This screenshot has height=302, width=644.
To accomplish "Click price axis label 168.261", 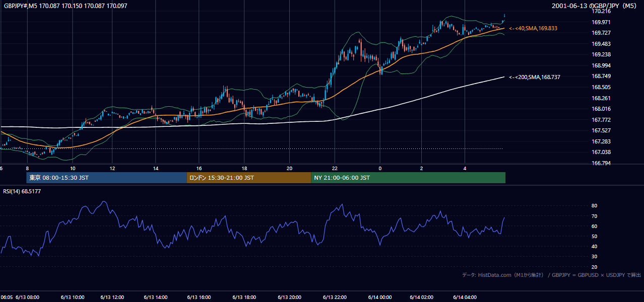I will [601, 98].
